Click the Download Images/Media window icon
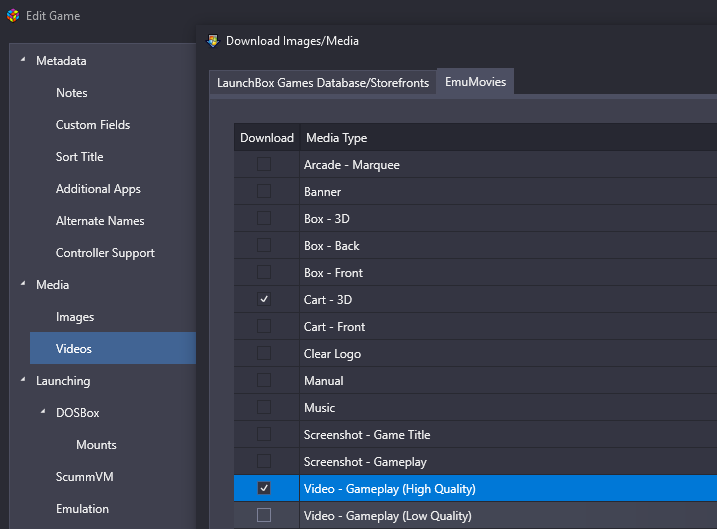Viewport: 717px width, 529px height. [x=213, y=41]
